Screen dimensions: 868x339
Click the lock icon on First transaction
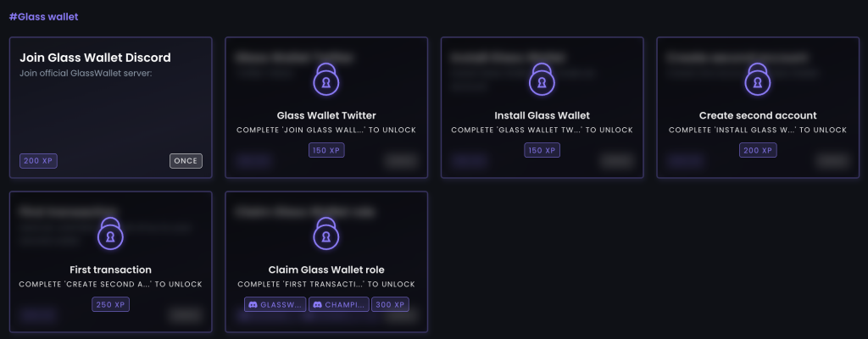coord(110,233)
